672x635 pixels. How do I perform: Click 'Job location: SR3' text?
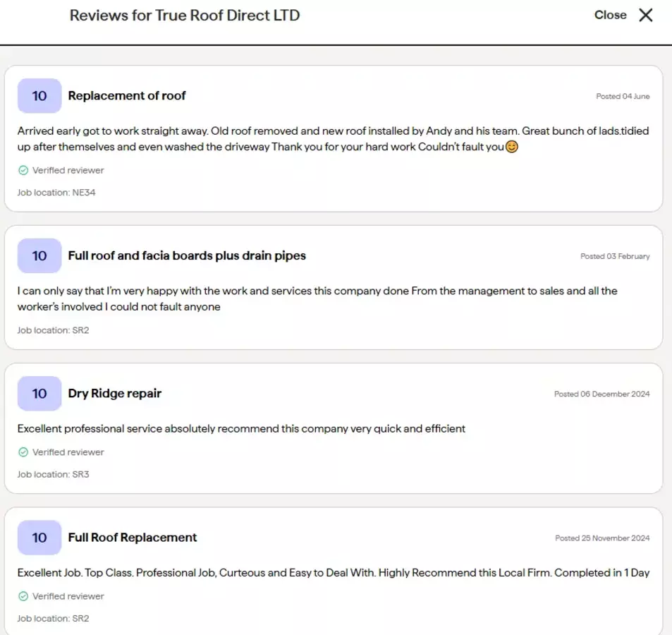tap(54, 475)
